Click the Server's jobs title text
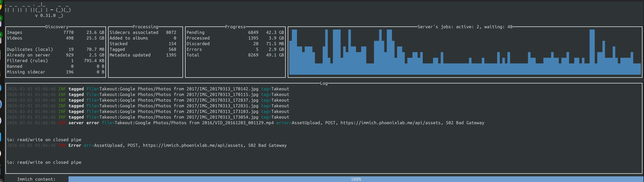Screen dimensions: 644x182 point(465,27)
